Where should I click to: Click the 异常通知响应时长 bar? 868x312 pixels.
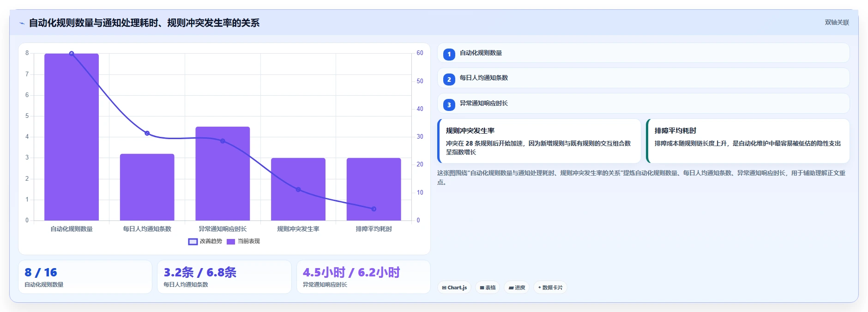pyautogui.click(x=223, y=173)
